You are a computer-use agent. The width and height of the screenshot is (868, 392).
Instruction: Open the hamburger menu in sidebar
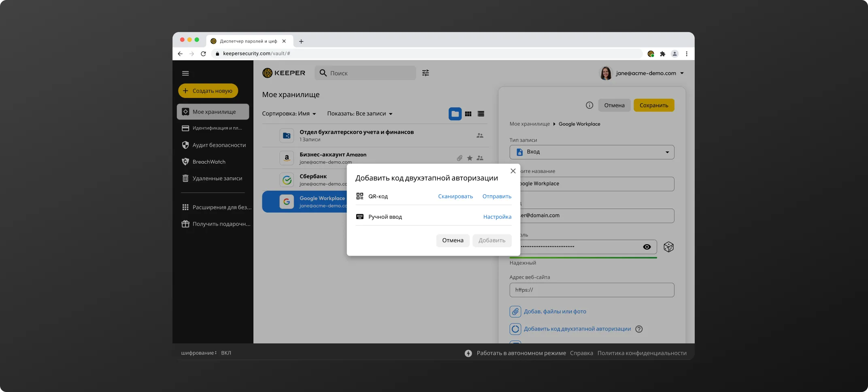[x=185, y=73]
